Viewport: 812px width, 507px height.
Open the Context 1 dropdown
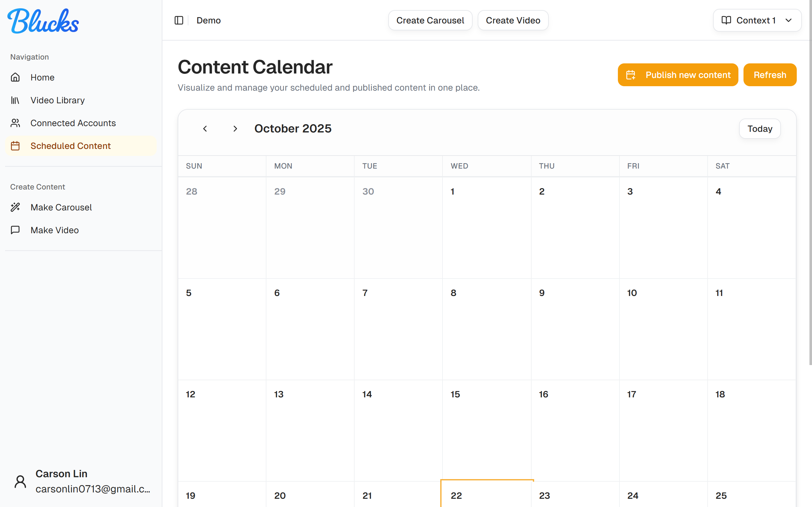coord(756,20)
